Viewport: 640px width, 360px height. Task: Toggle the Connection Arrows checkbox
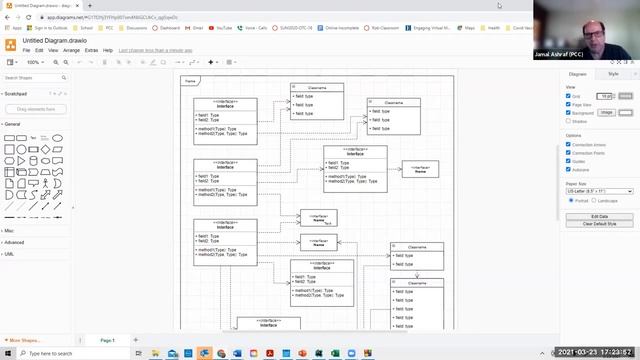(x=568, y=144)
